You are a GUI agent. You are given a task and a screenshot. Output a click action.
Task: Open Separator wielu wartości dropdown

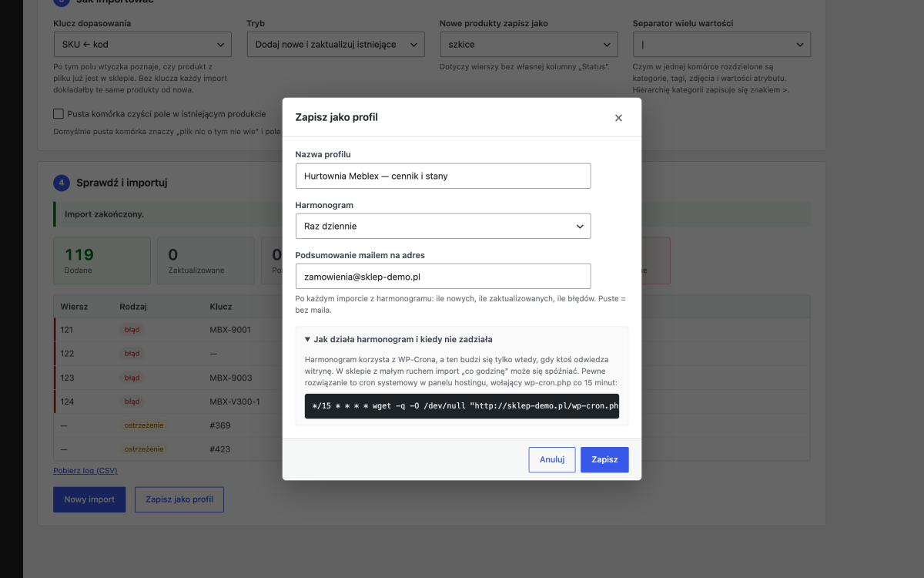721,44
